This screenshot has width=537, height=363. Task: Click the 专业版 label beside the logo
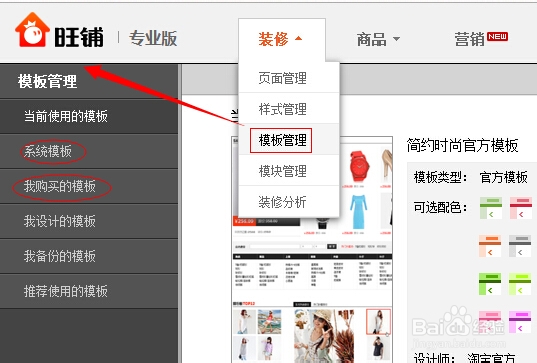tap(153, 38)
